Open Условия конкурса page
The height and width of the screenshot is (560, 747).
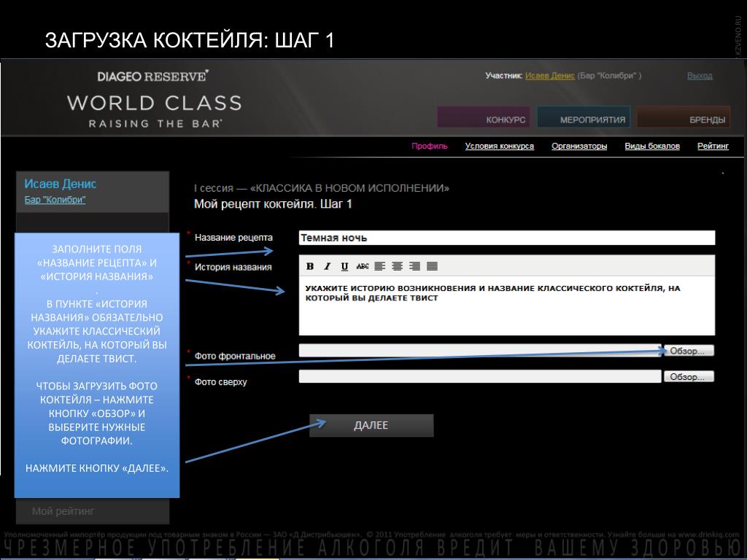[499, 146]
